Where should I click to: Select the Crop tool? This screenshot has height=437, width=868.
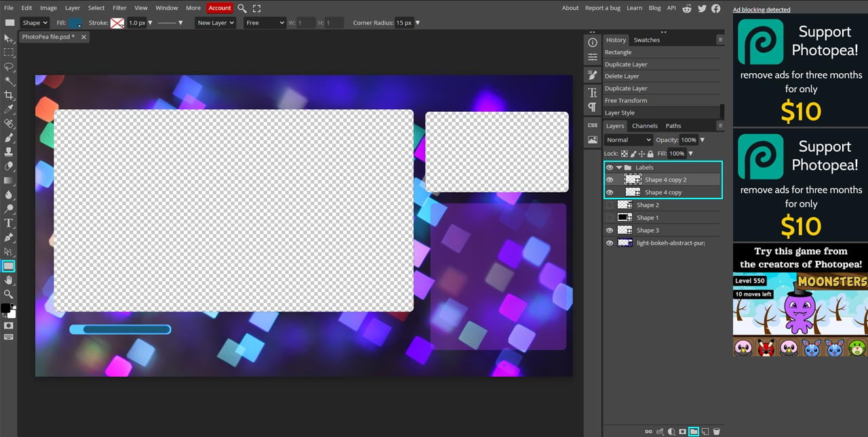9,95
